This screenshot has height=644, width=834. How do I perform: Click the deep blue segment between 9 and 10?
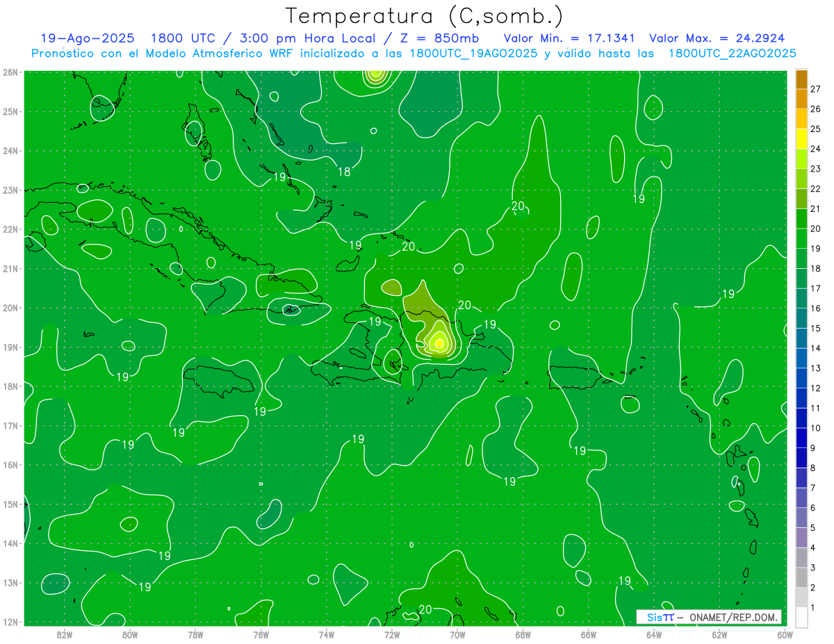(x=801, y=438)
